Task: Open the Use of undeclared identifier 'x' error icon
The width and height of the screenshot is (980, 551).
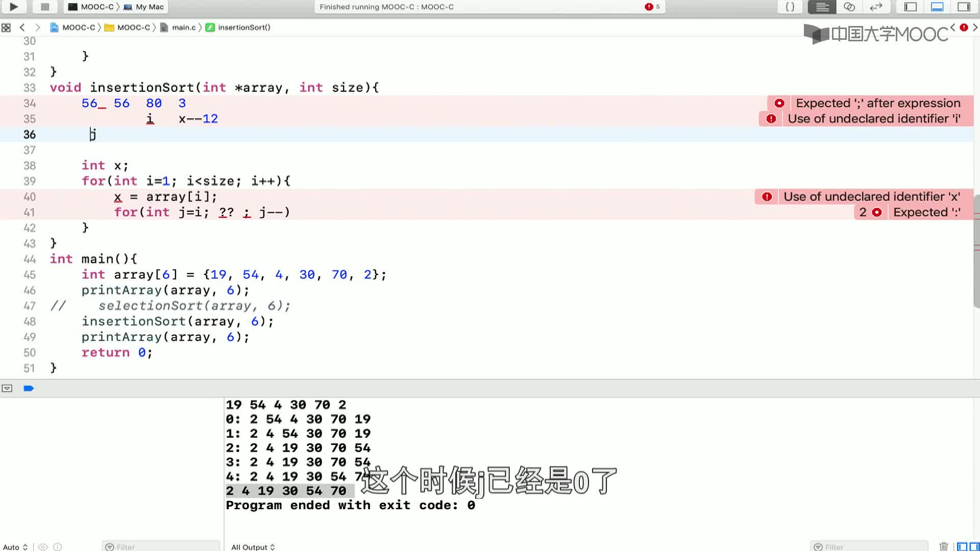Action: (x=767, y=197)
